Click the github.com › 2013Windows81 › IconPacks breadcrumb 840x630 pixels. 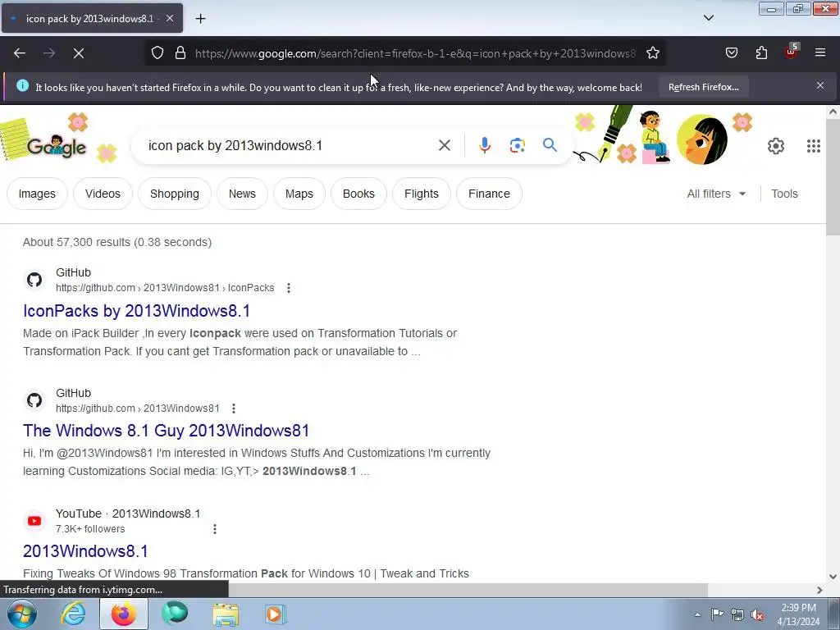[165, 288]
